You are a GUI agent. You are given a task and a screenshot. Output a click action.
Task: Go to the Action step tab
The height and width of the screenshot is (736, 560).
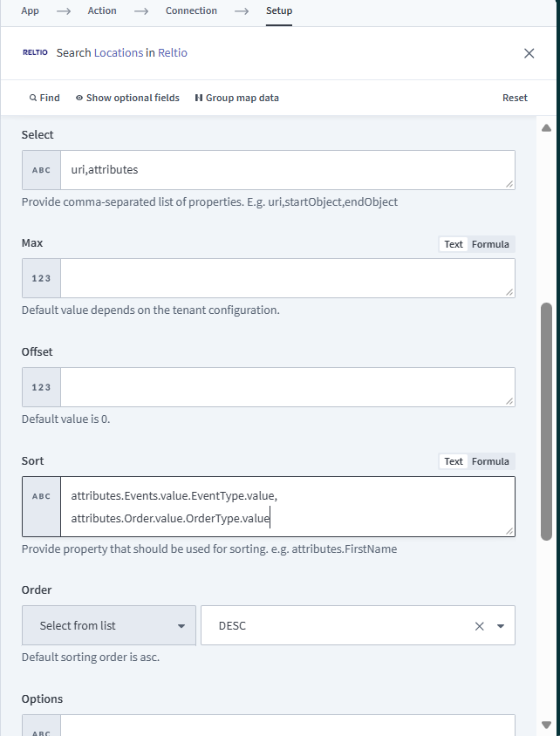click(102, 11)
